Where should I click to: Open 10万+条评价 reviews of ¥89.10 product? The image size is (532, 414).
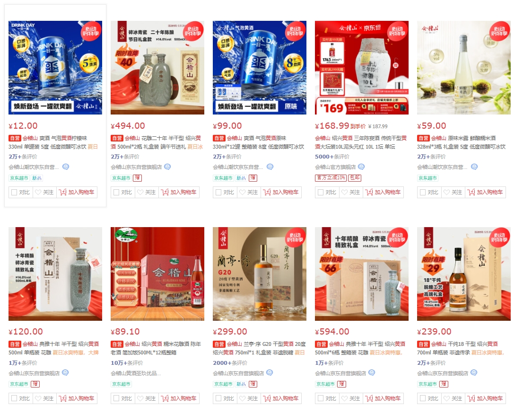[x=127, y=363]
